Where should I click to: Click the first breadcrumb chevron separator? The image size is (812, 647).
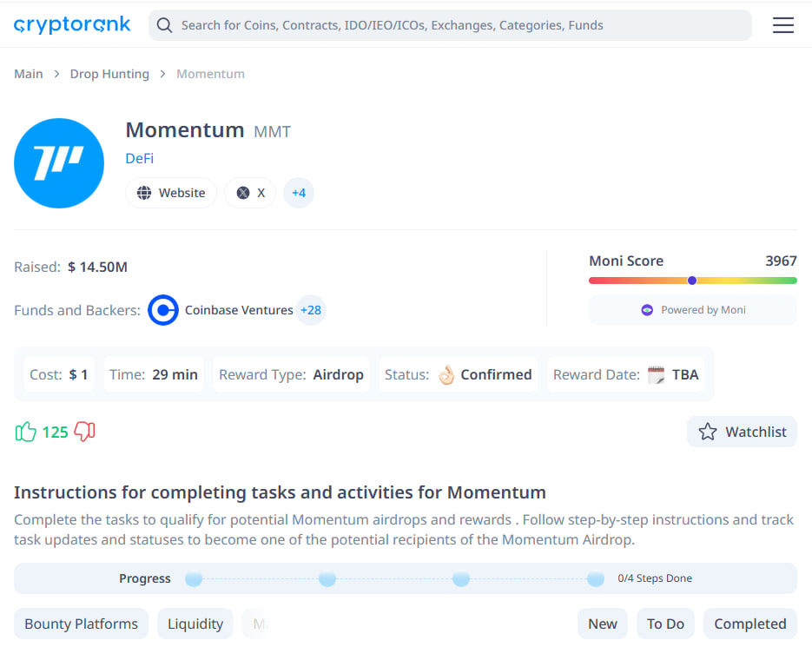coord(56,74)
